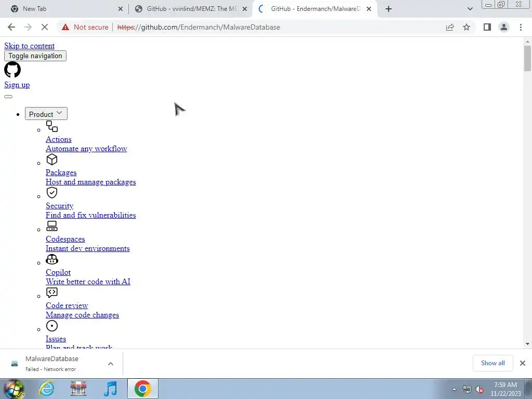Open the Issues link

(x=56, y=339)
